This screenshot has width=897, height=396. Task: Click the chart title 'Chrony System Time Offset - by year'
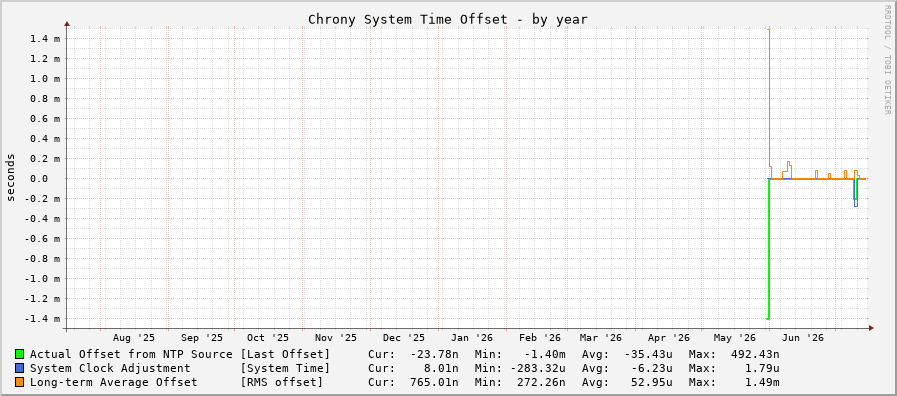point(448,19)
